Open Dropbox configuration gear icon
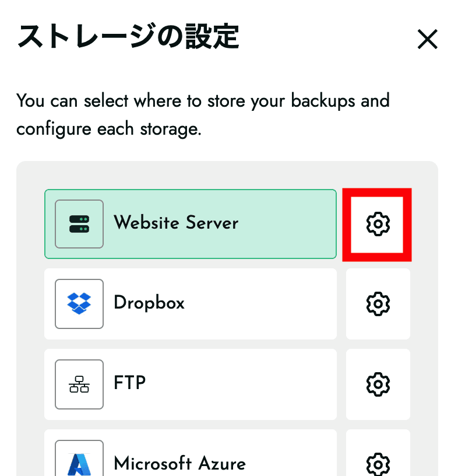This screenshot has width=458, height=476. pyautogui.click(x=378, y=304)
